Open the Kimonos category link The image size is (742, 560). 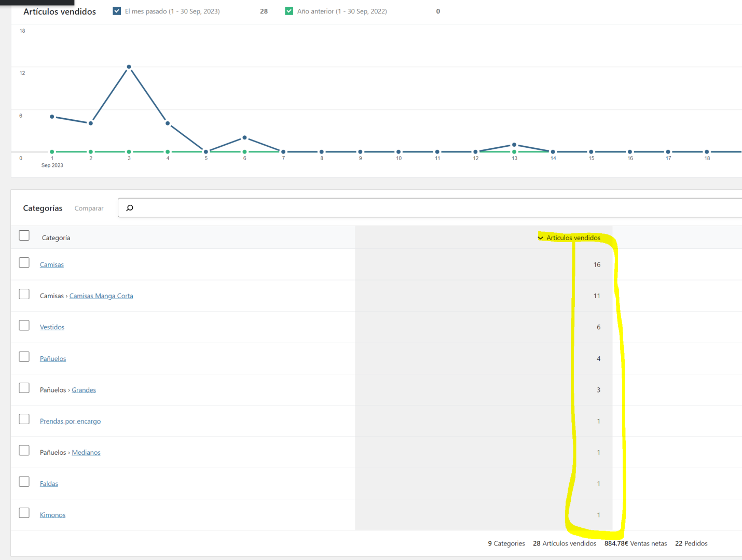(x=52, y=515)
